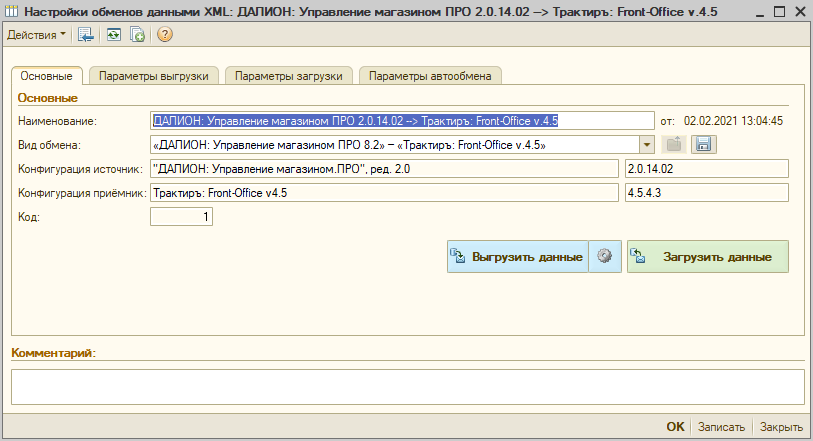Image resolution: width=813 pixels, height=441 pixels.
Task: Click the folder load icon beside Вид обмена
Action: click(x=674, y=145)
